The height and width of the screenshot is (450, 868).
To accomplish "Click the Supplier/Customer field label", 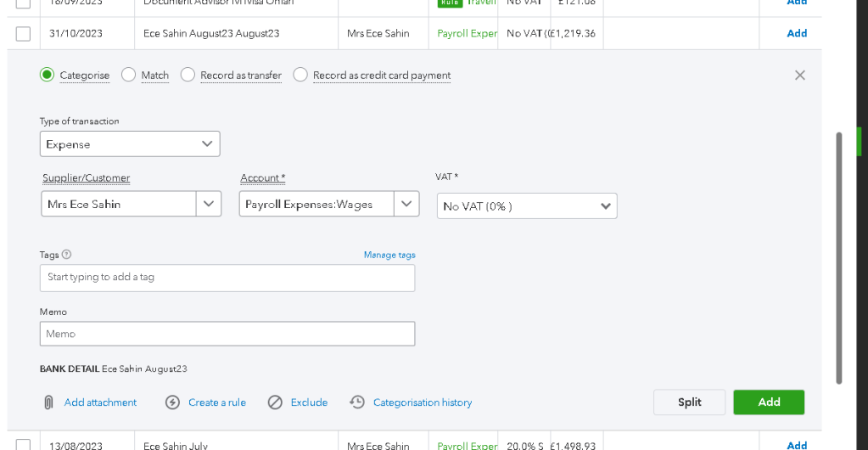I will 87,178.
